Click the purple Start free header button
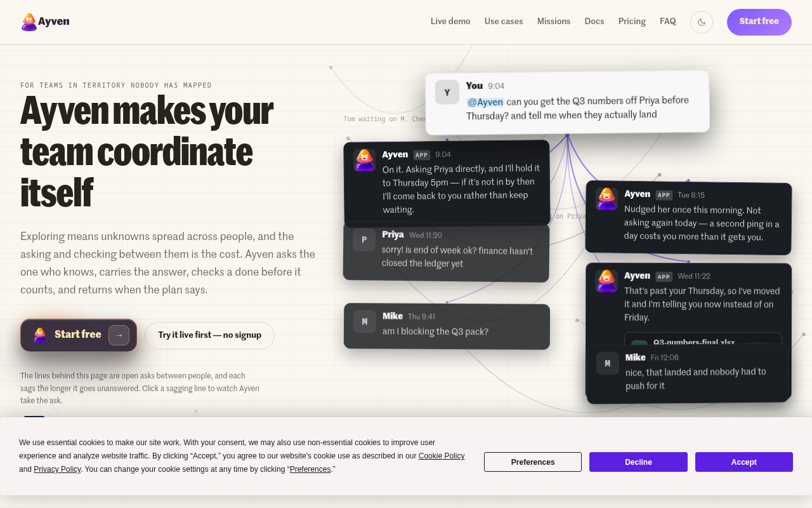The height and width of the screenshot is (508, 812). [x=759, y=22]
